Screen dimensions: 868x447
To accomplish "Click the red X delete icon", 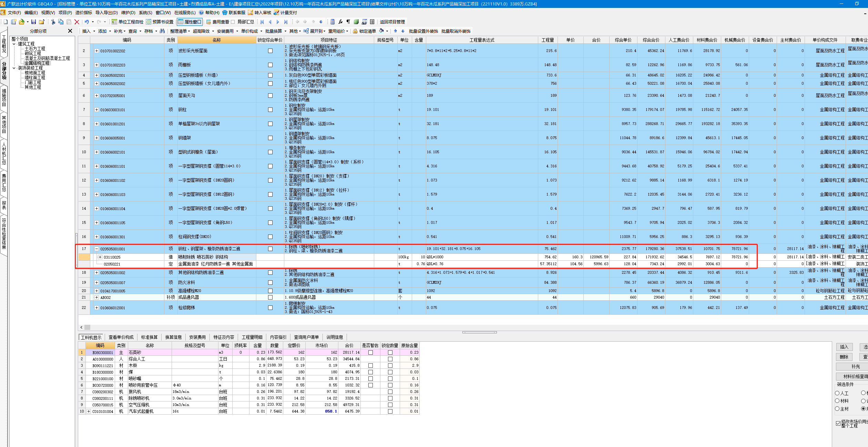I will tap(77, 22).
